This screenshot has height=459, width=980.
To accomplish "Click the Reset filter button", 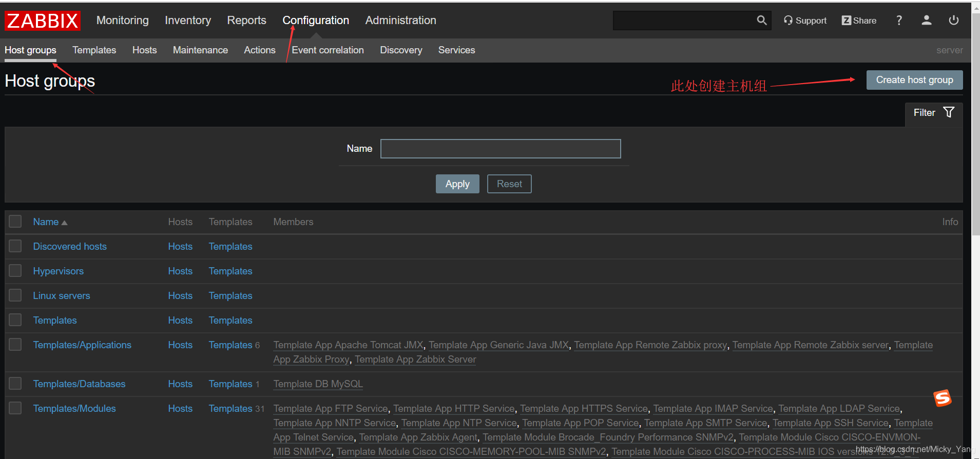I will [x=509, y=184].
